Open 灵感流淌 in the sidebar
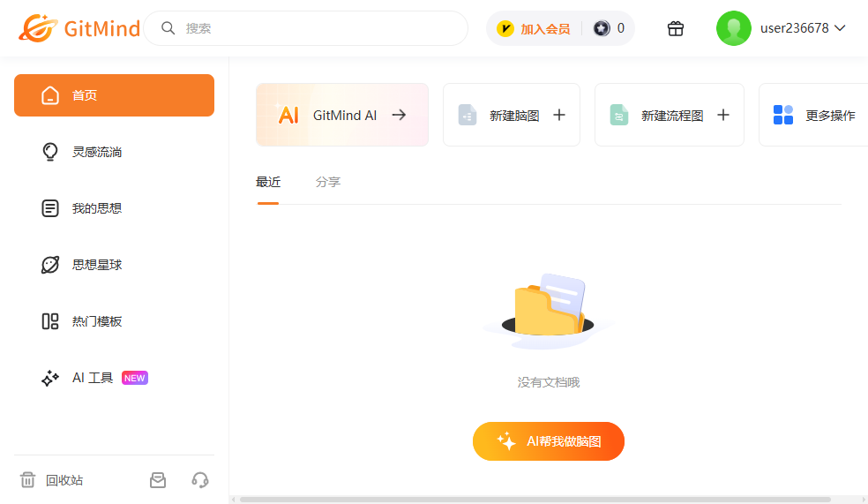This screenshot has height=504, width=868. 114,152
